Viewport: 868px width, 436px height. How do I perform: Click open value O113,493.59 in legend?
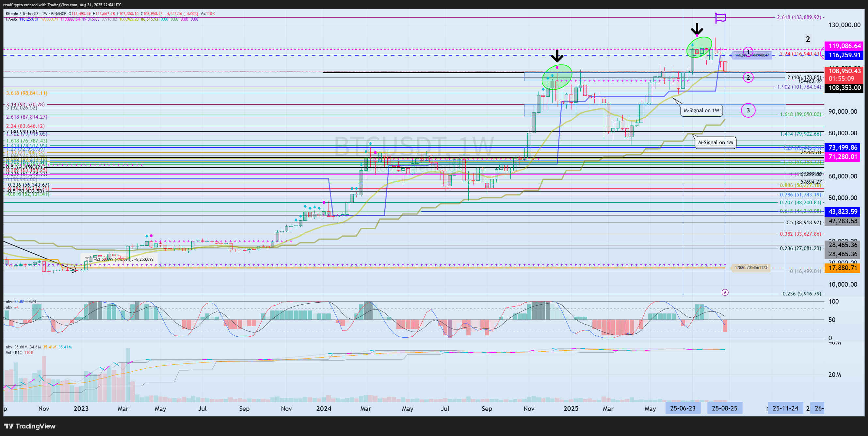click(x=80, y=14)
